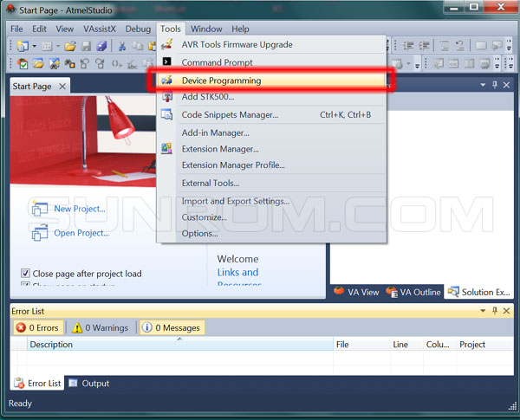
Task: Open the Error List panel options dropdown
Action: [x=483, y=310]
